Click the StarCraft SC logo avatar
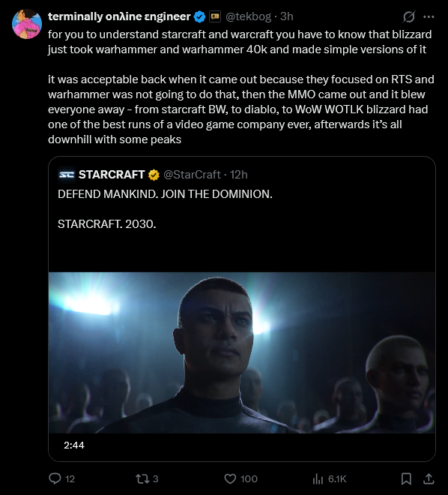Screen dimensions: 448x495 click(67, 175)
